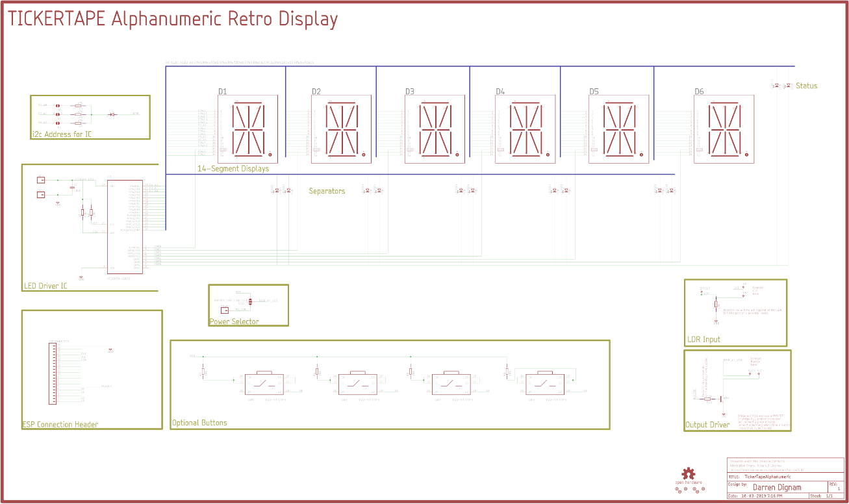This screenshot has height=504, width=849.
Task: Click the D4 14-segment display symbol
Action: point(525,129)
